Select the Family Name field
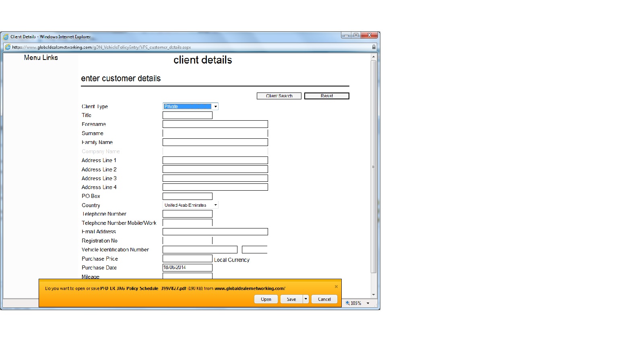Image resolution: width=644 pixels, height=362 pixels. 215,142
